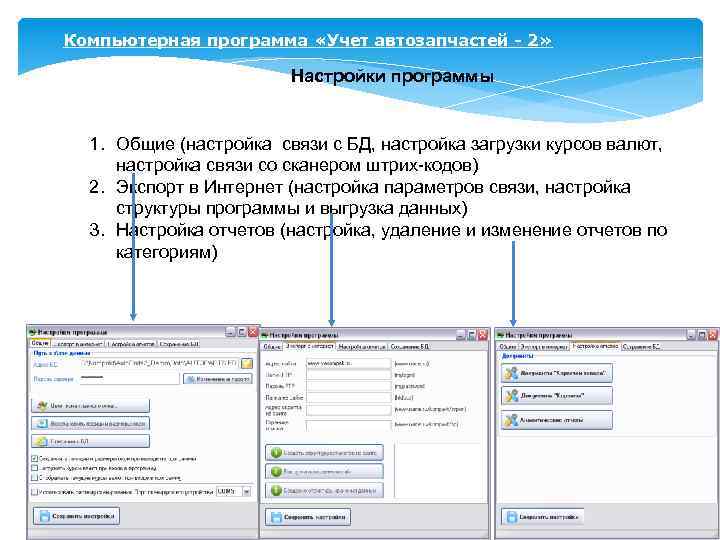Select the Общие tab in the Общие-tab window

pos(40,343)
